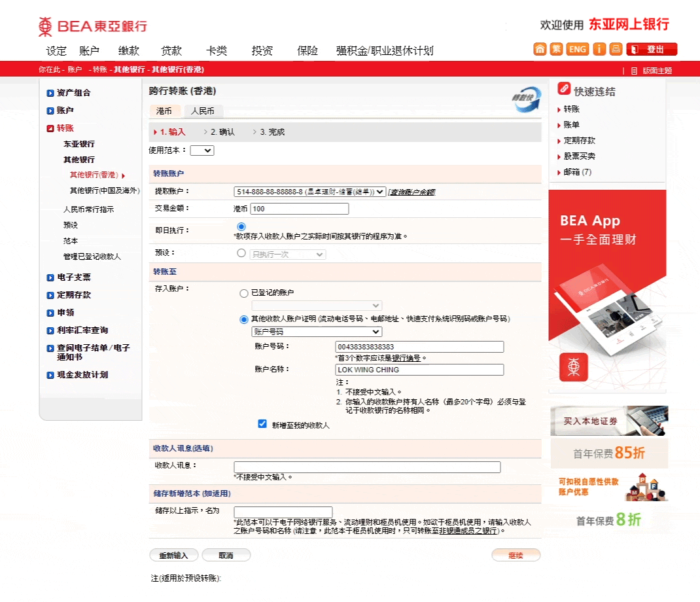Open 东亚银行 in transfer submenu
This screenshot has width=700, height=602.
(x=79, y=144)
